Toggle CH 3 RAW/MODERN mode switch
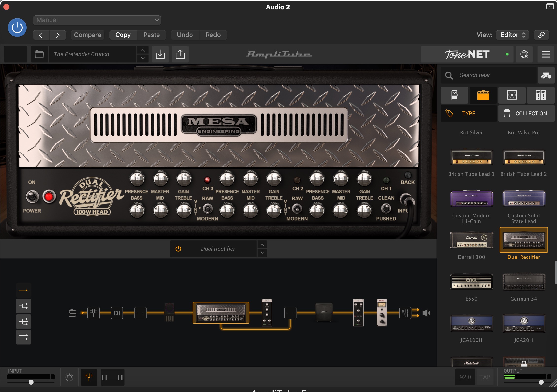Image resolution: width=557 pixels, height=392 pixels. tap(208, 209)
